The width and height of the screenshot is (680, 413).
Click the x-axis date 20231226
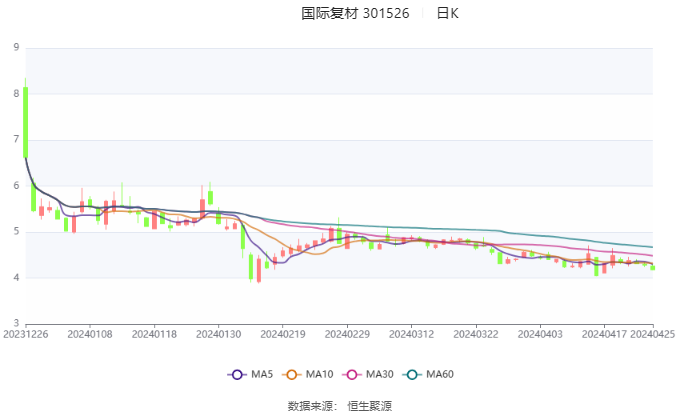26,334
